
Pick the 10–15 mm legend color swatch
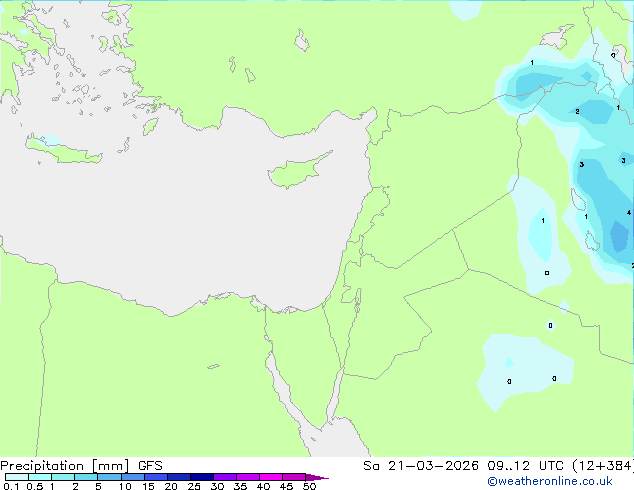(x=132, y=477)
